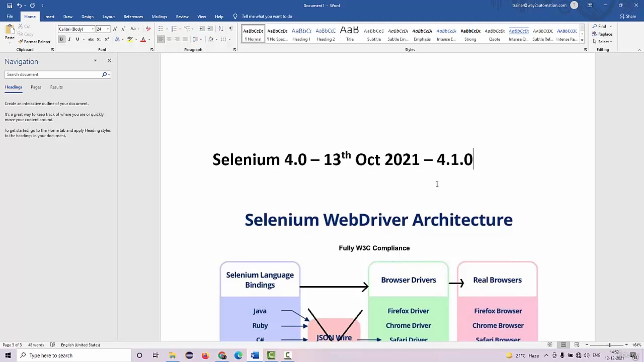644x362 pixels.
Task: Click the Paste clipboard icon
Action: 10,30
